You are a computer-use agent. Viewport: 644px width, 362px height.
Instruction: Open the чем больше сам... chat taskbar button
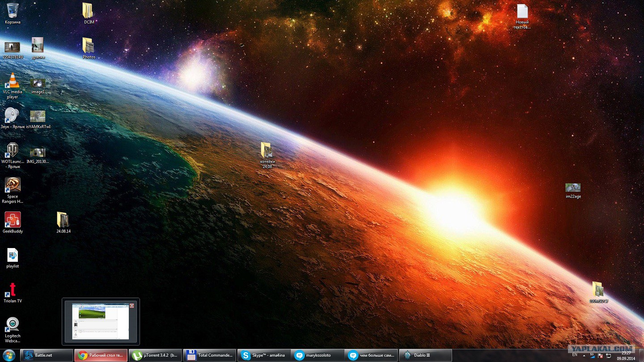[x=372, y=355]
